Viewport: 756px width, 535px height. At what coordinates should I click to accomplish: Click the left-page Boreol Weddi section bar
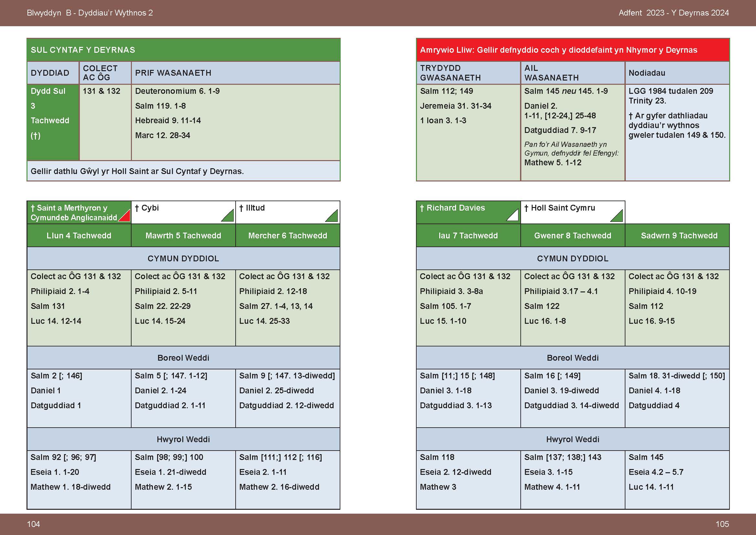pos(183,358)
